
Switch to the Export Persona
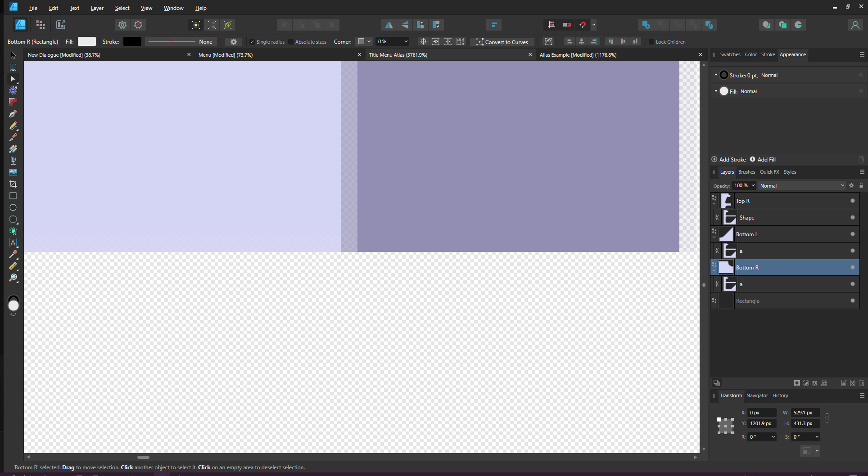coord(61,25)
